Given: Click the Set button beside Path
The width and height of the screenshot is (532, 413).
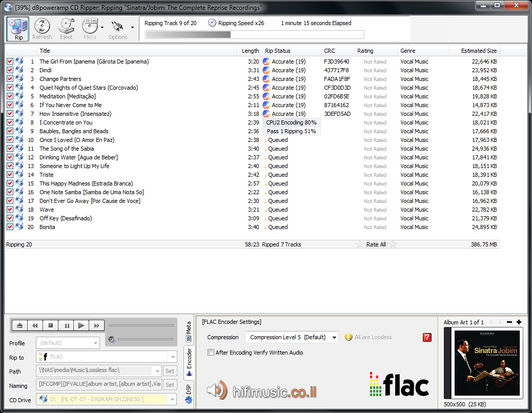Looking at the screenshot, I should click(170, 371).
